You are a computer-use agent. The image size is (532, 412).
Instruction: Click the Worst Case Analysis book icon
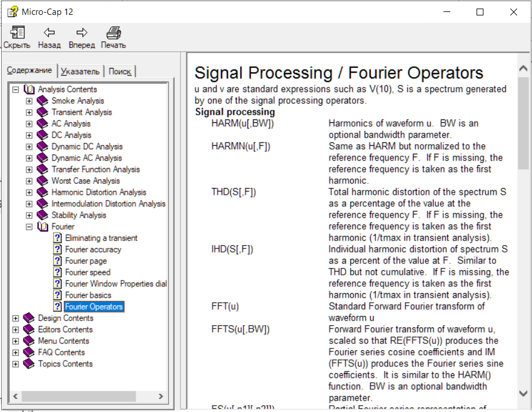(x=42, y=181)
